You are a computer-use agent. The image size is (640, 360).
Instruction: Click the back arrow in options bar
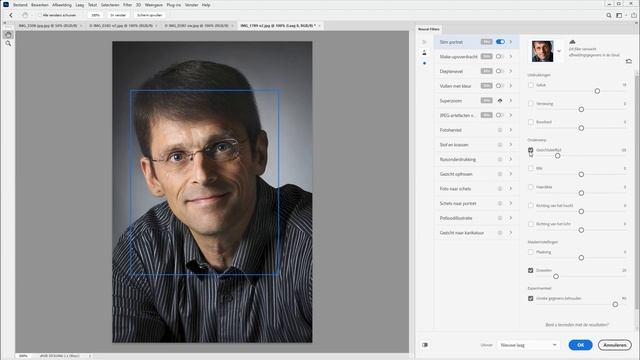(11, 15)
